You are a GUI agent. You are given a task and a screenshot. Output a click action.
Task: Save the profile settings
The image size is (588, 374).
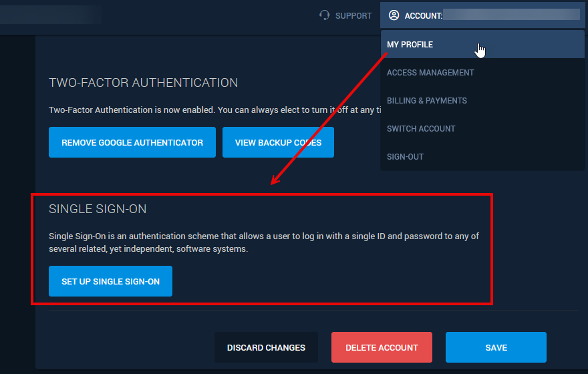pos(496,347)
